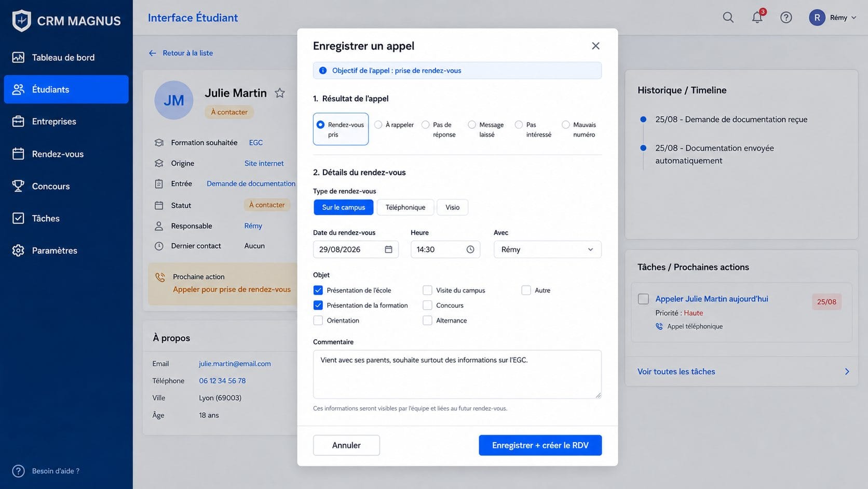This screenshot has width=868, height=489.
Task: Click inside the Commentaire text area
Action: click(x=457, y=374)
